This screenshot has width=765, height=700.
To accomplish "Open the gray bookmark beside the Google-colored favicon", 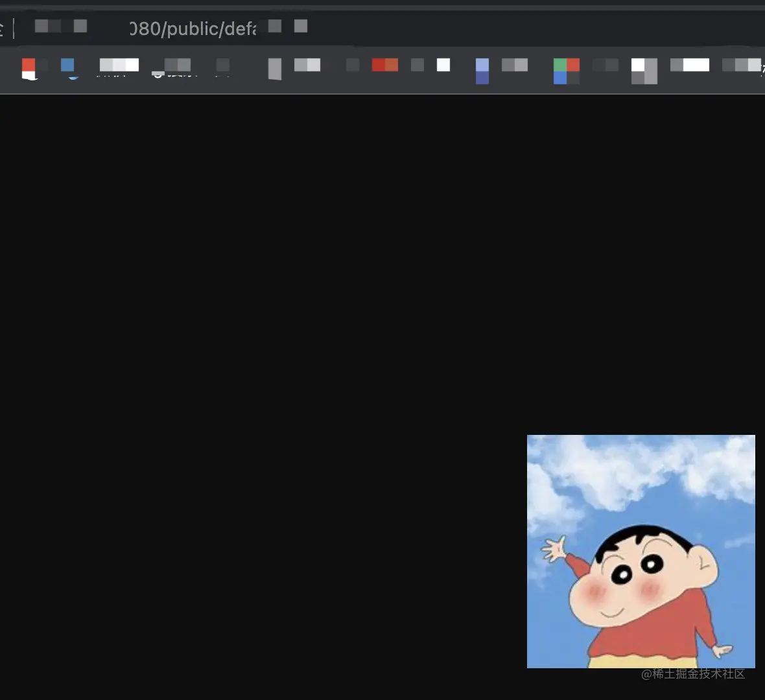I will (606, 65).
